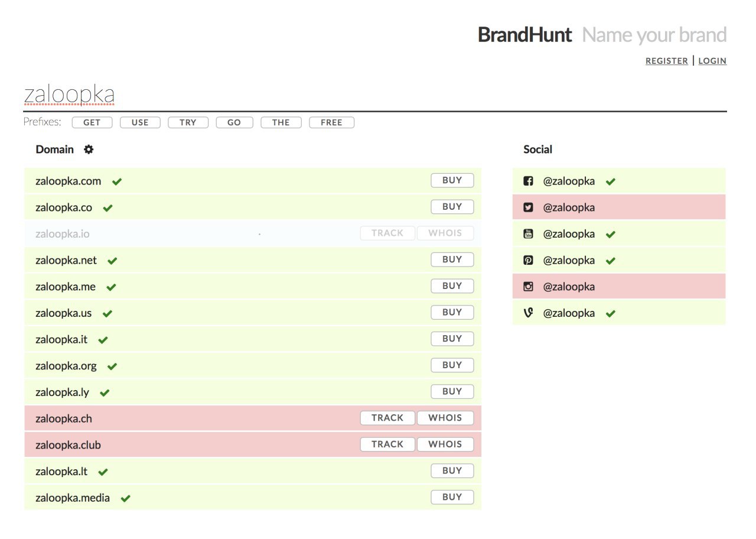Add the TRY prefix
This screenshot has height=539, width=756.
coord(188,122)
